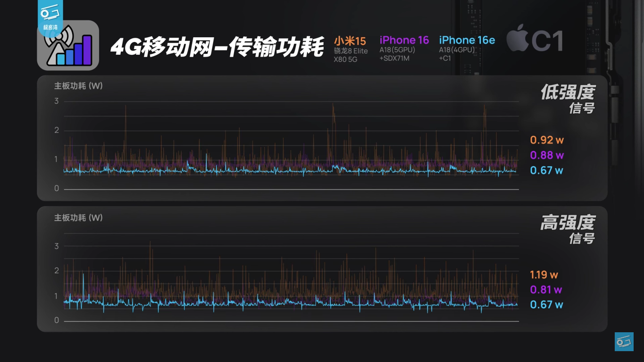Click the 0.92 w value

547,140
